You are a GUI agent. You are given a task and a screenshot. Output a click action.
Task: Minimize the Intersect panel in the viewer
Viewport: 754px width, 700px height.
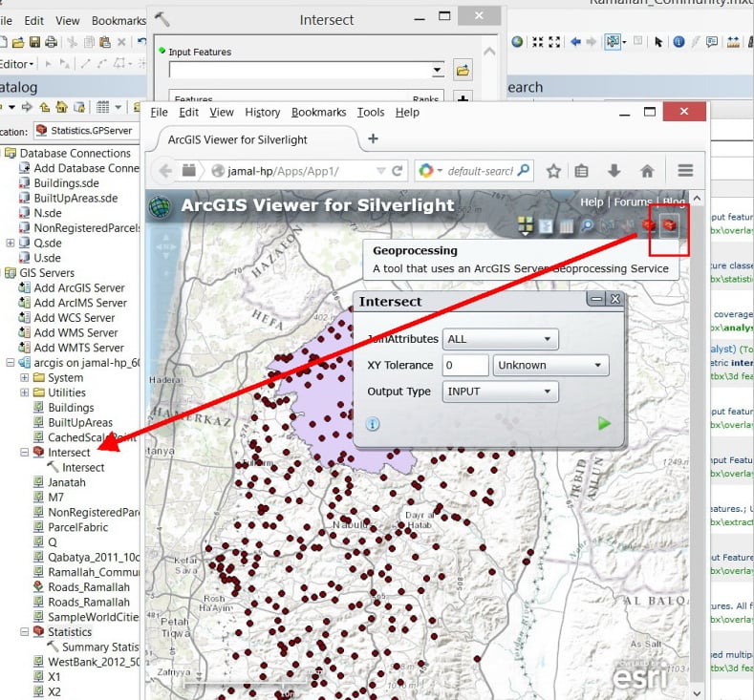596,299
